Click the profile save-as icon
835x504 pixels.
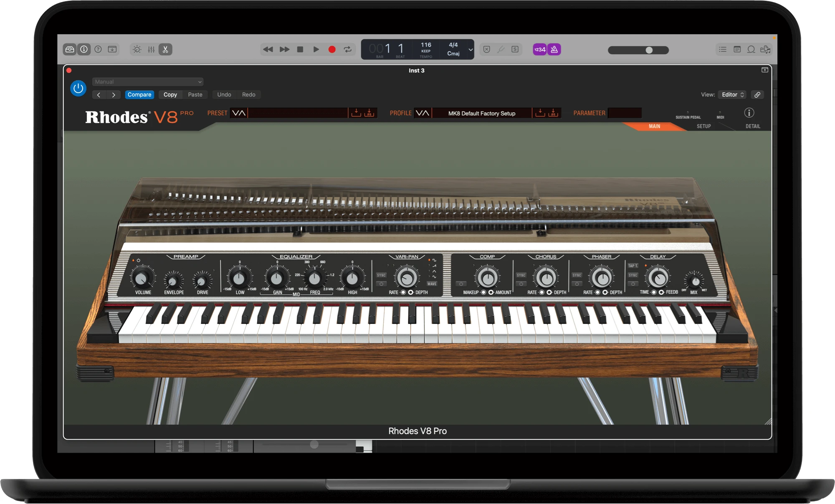[553, 113]
